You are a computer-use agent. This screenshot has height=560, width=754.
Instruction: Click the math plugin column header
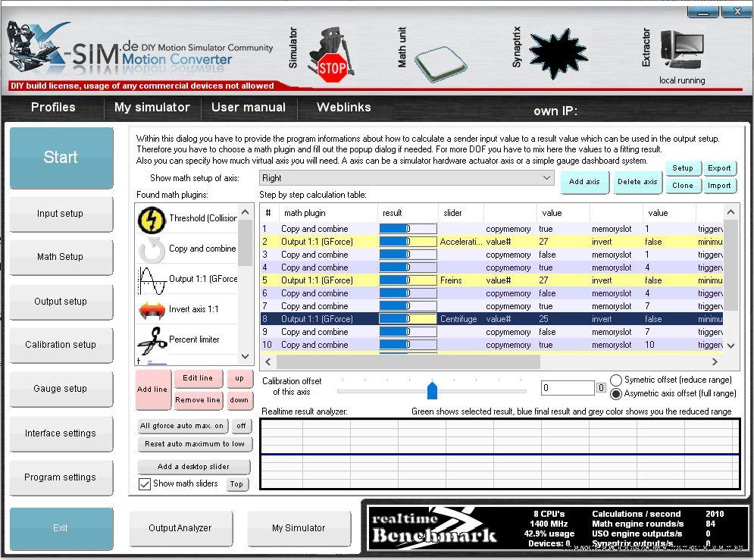327,213
